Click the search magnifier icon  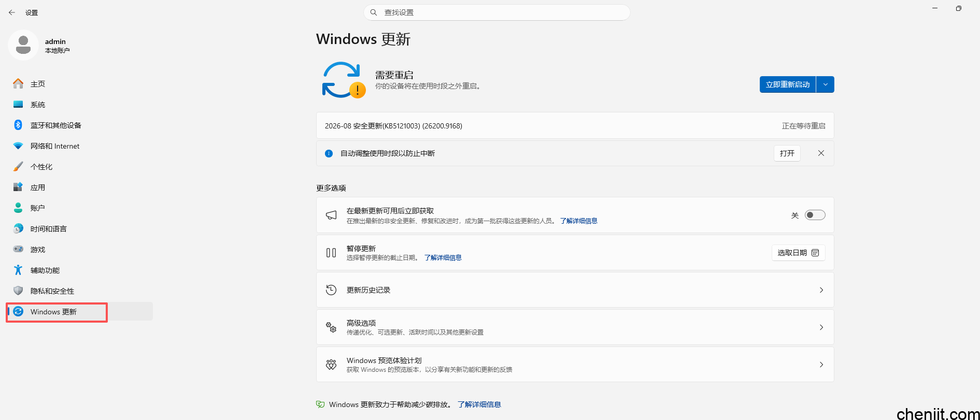point(374,12)
